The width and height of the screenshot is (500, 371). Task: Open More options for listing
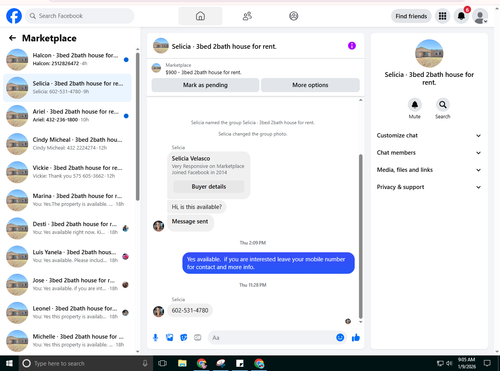[x=310, y=85]
